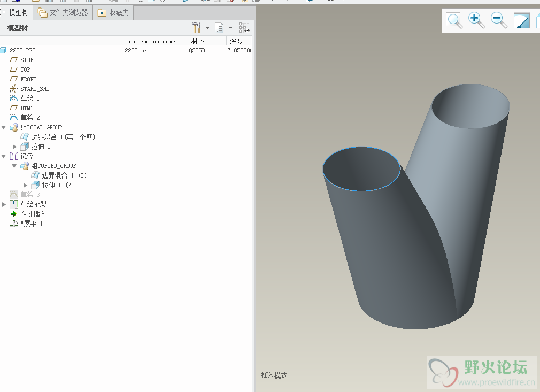Select 边界混合 1 (第一个壁) feature
This screenshot has width=540, height=392.
pos(63,137)
